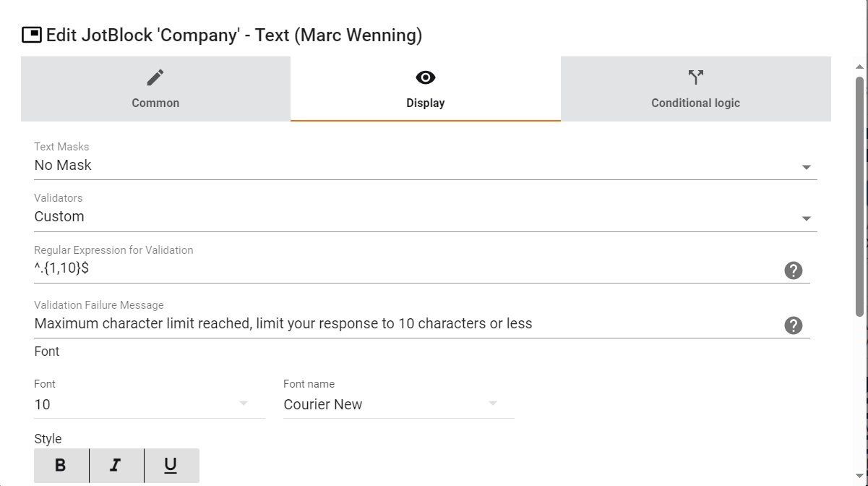
Task: Click the pencil icon on Common tab
Action: [x=155, y=77]
